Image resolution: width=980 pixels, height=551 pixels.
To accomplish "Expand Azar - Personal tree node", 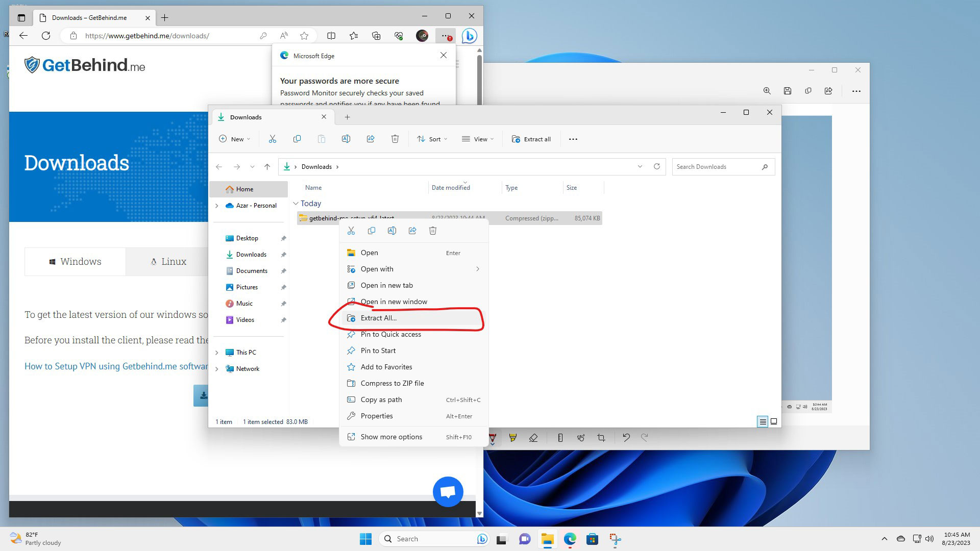I will click(217, 206).
